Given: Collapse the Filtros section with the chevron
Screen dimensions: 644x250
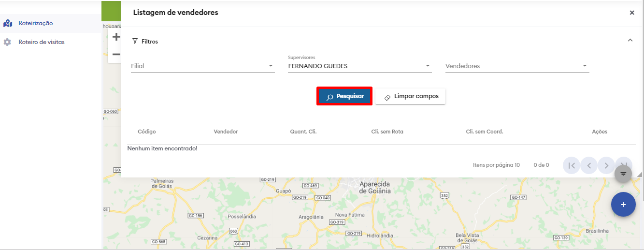Looking at the screenshot, I should point(630,41).
